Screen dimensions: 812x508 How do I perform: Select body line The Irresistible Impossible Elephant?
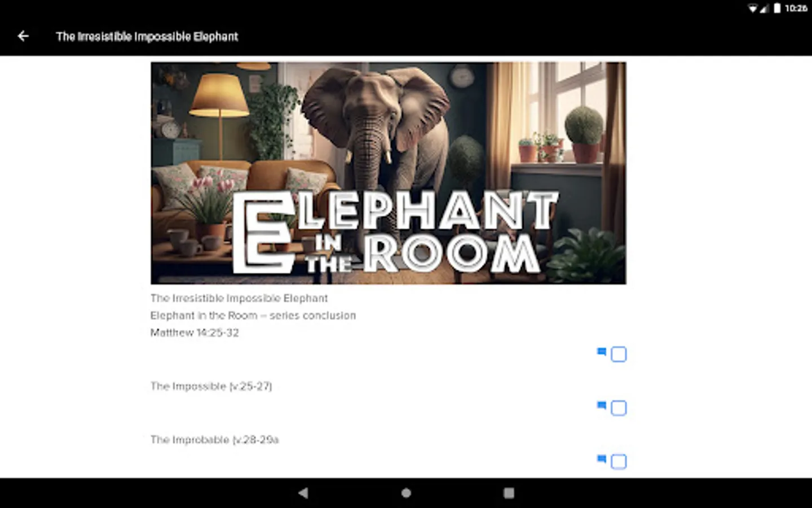[239, 298]
